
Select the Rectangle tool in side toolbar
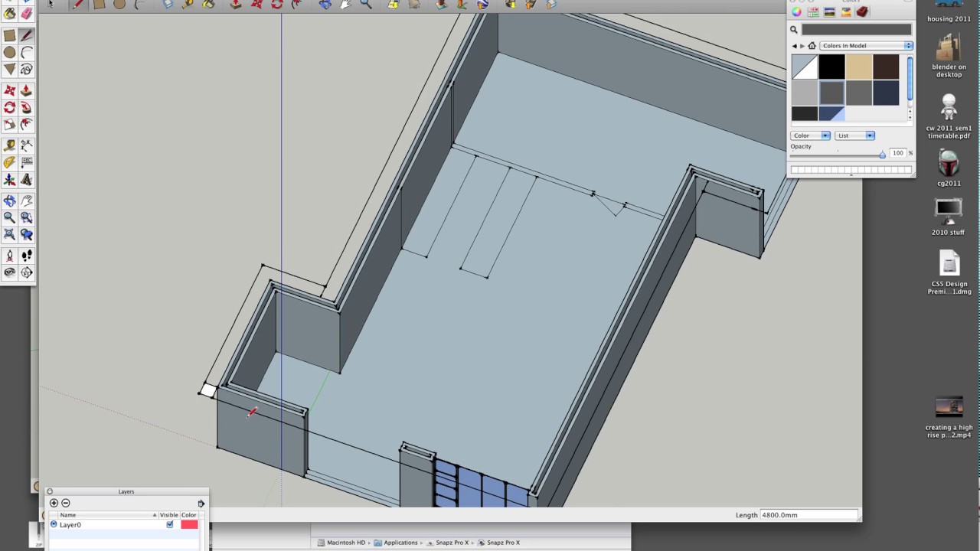pyautogui.click(x=9, y=35)
